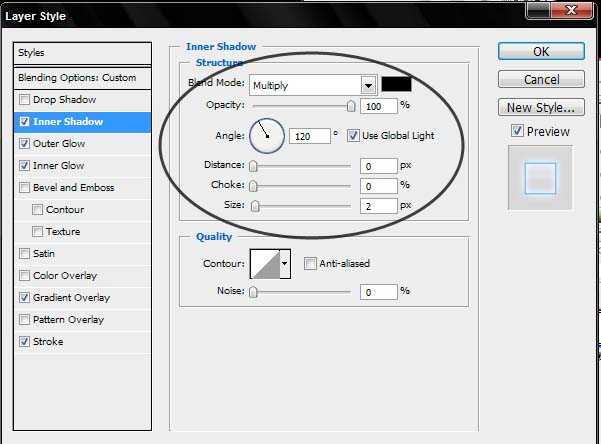Check the Pattern Overlay checkbox
Screen dimensions: 601x444
24,319
